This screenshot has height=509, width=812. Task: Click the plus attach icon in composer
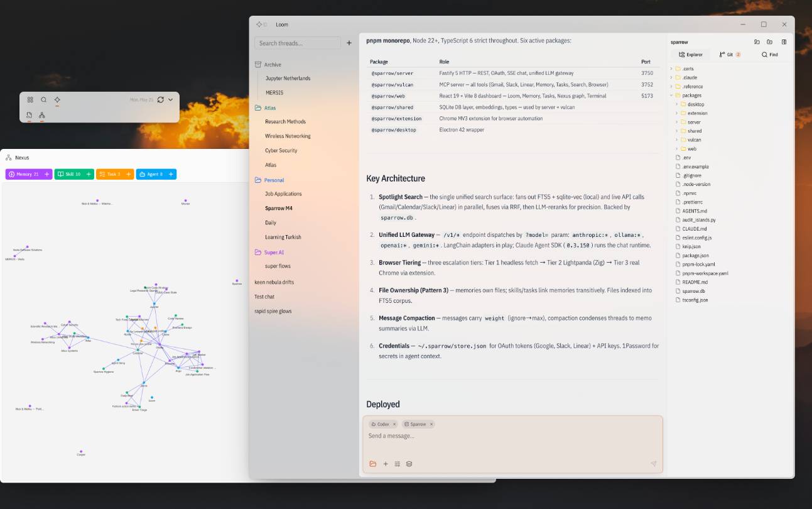[x=386, y=464]
